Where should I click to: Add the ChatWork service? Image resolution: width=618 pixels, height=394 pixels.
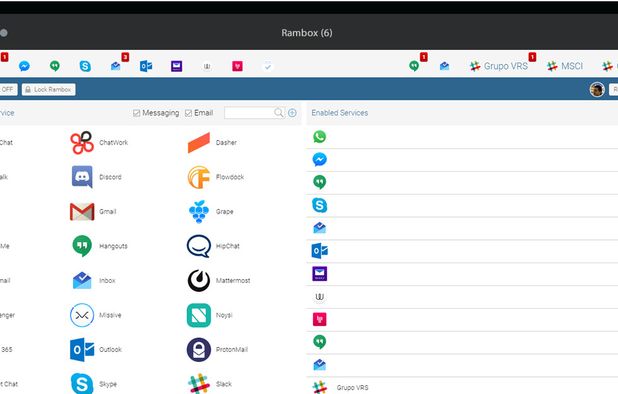click(x=99, y=142)
